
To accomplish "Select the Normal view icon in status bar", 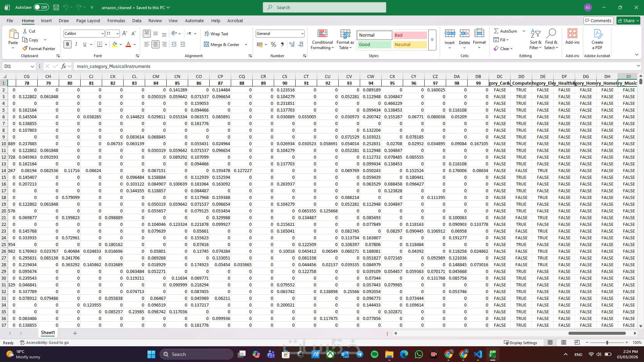I will (x=550, y=343).
